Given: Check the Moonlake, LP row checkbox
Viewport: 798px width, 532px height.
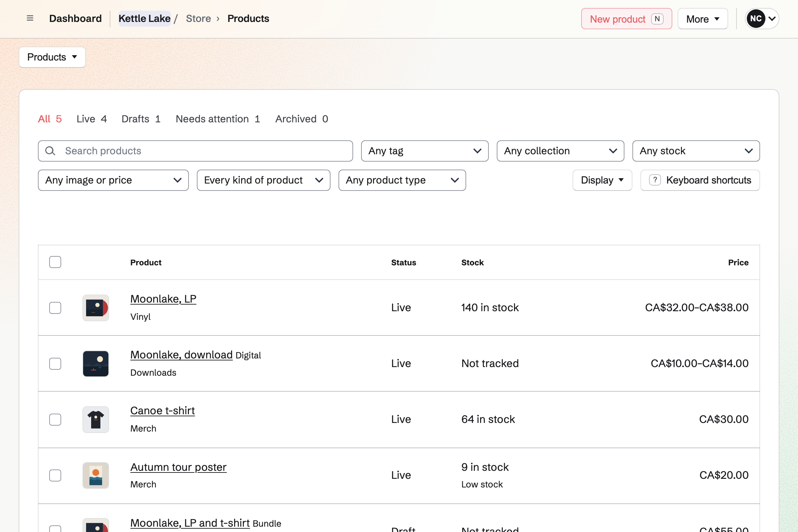Looking at the screenshot, I should tap(55, 308).
